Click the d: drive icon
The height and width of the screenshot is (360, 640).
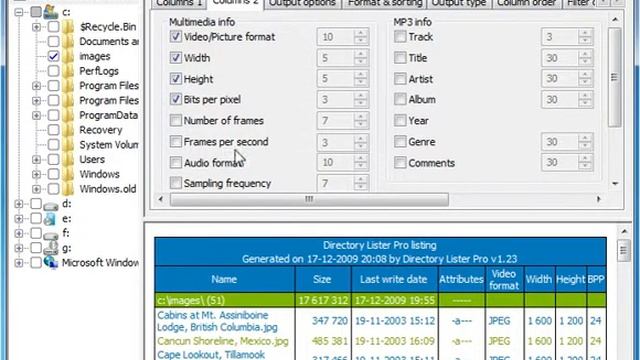tap(51, 204)
